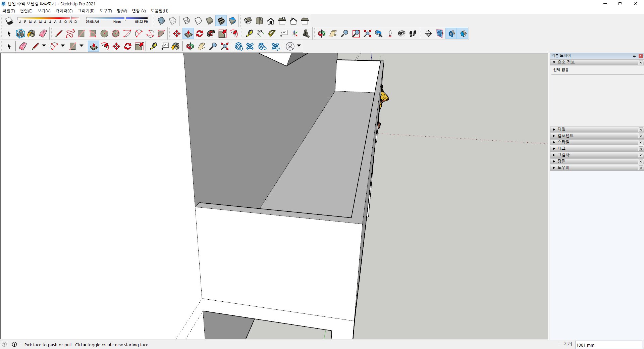Select the Section Plane tool
644x349 pixels.
click(428, 34)
